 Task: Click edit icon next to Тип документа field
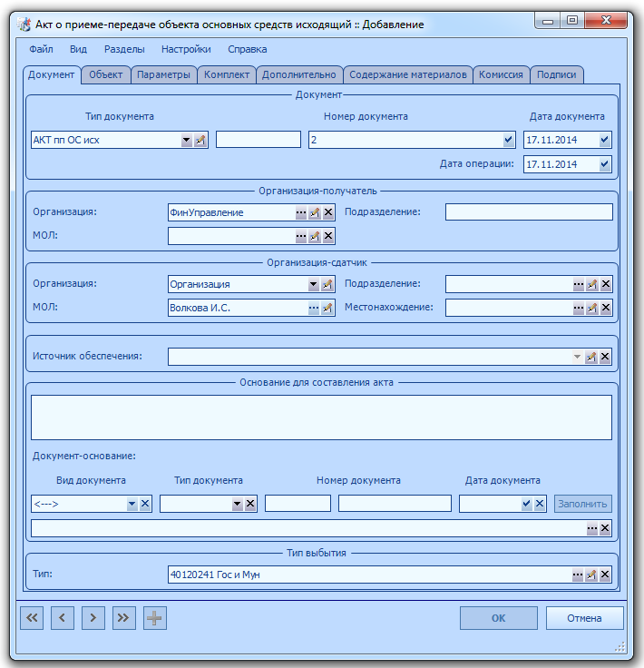click(200, 140)
